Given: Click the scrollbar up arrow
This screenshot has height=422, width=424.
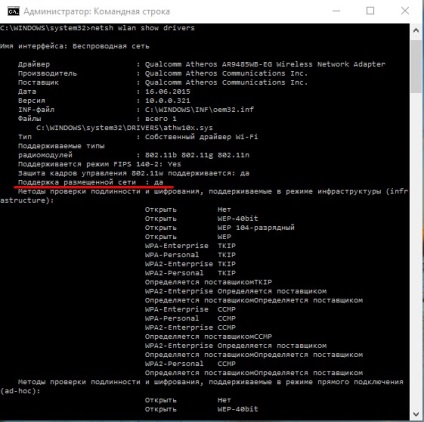Looking at the screenshot, I should coord(416,31).
